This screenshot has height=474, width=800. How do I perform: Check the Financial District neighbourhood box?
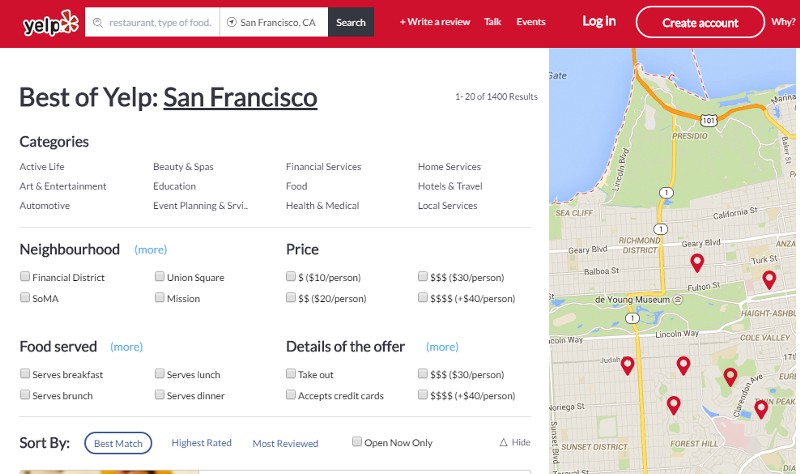pyautogui.click(x=24, y=276)
